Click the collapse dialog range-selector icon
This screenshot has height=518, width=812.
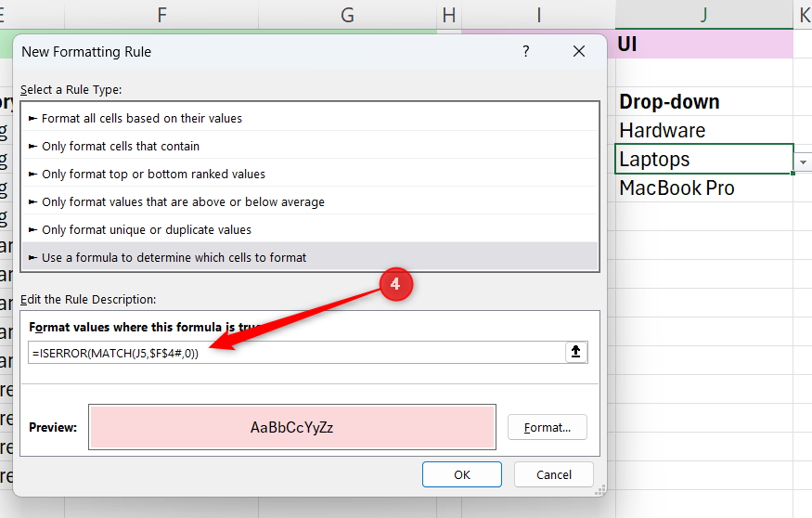click(575, 352)
